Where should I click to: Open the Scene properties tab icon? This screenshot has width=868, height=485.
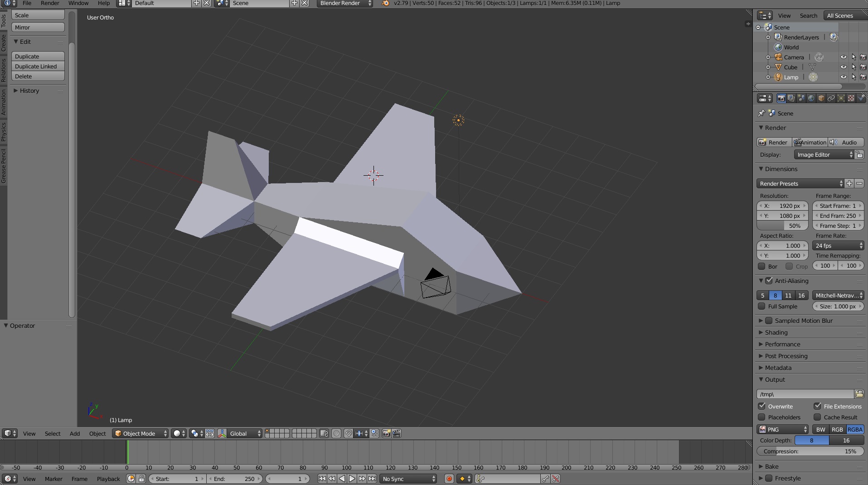[801, 98]
